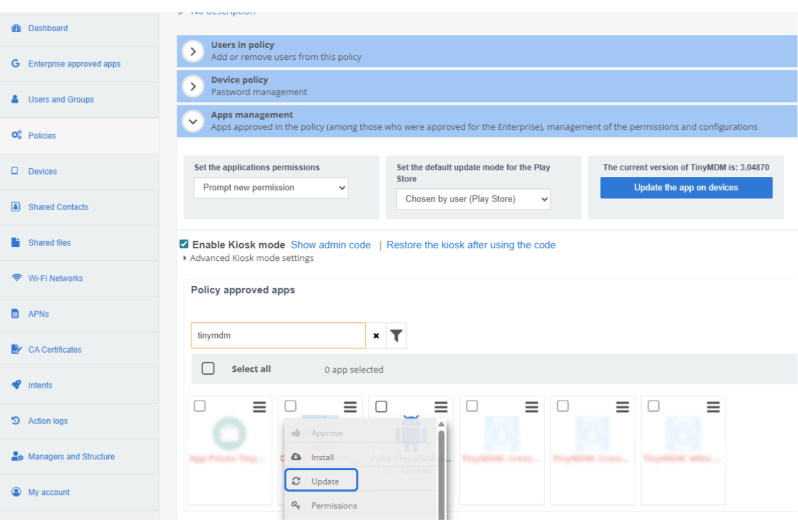Image resolution: width=798 pixels, height=532 pixels.
Task: Tick checkbox above the open context menu
Action: pos(291,406)
